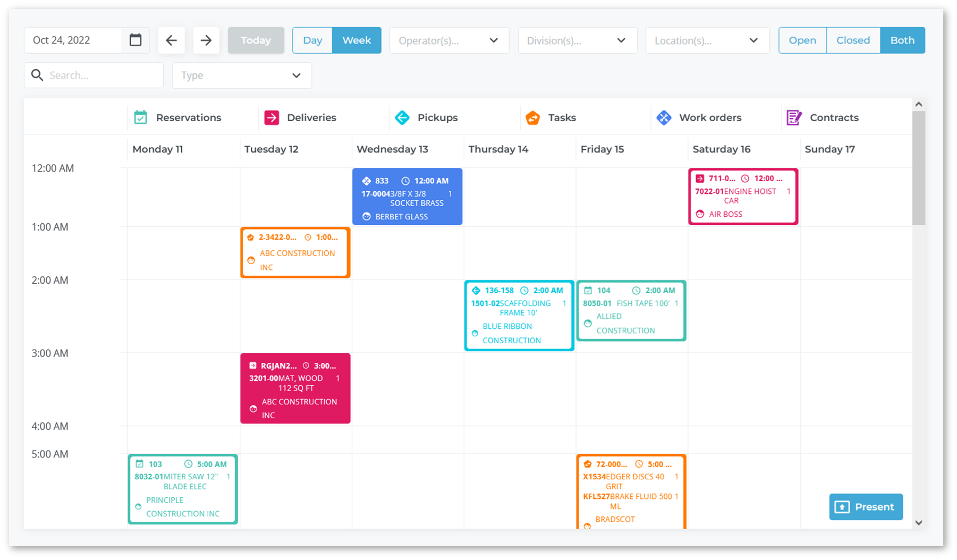Open the Division(s) dropdown

click(x=577, y=40)
